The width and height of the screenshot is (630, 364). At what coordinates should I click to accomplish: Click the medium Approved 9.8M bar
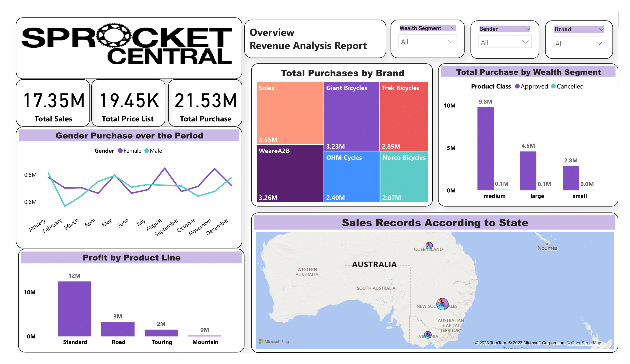click(485, 149)
